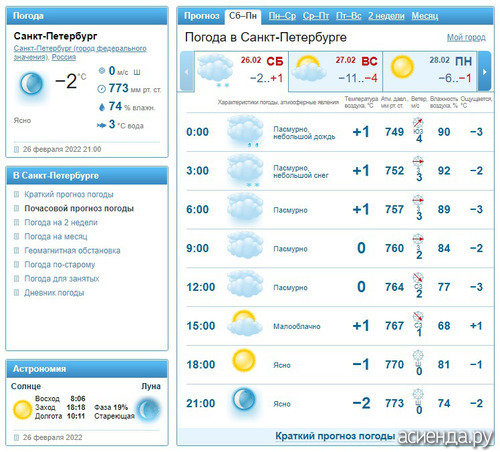Viewport: 500px width, 452px height.
Task: Click the 0:00 light rain cloud icon
Action: pos(245,131)
